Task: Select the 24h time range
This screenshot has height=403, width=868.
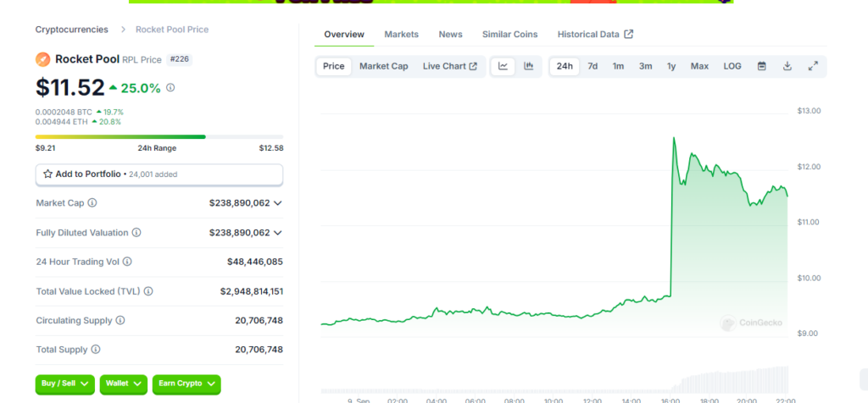Action: click(x=565, y=66)
